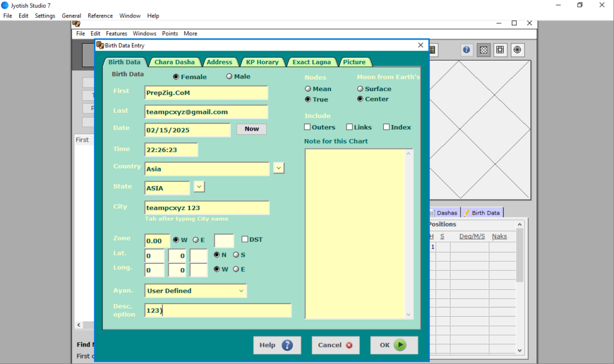Click the inner window mask icon
The height and width of the screenshot is (364, 614).
76,24
